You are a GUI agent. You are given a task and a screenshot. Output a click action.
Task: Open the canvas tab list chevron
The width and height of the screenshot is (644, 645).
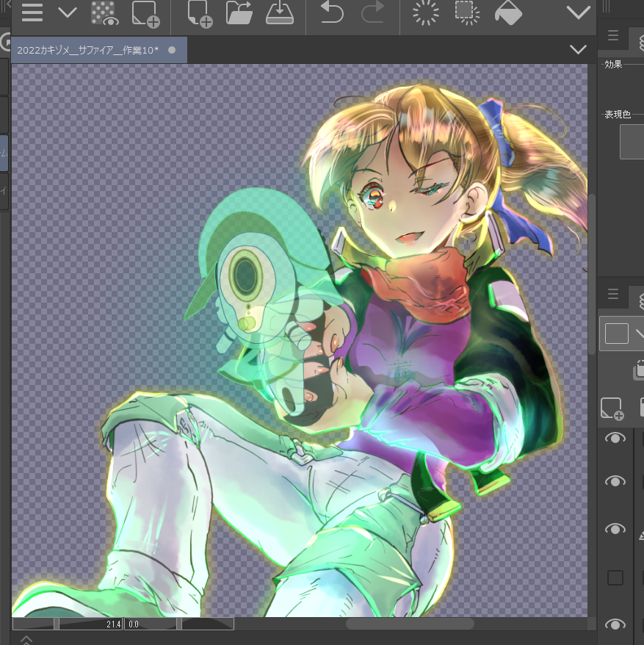point(578,50)
